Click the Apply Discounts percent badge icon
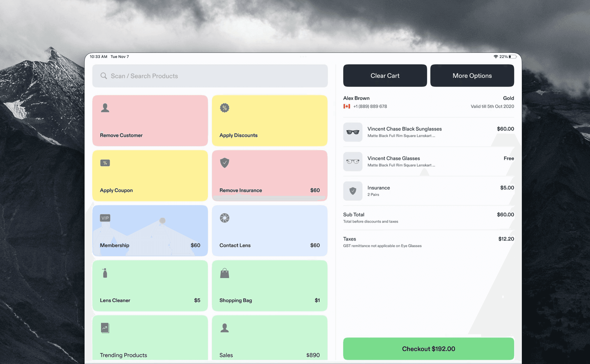Viewport: 590px width, 364px height. [x=225, y=108]
